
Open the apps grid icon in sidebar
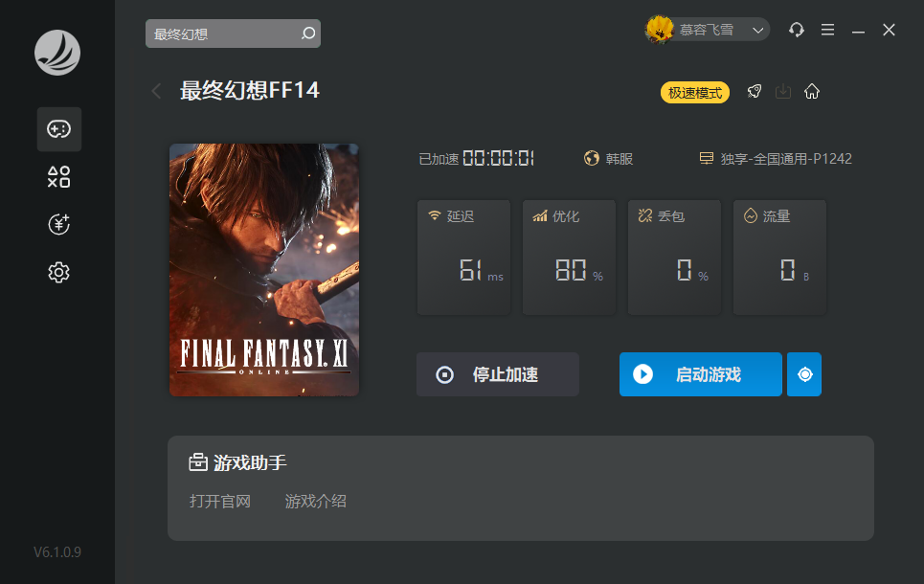pos(59,177)
